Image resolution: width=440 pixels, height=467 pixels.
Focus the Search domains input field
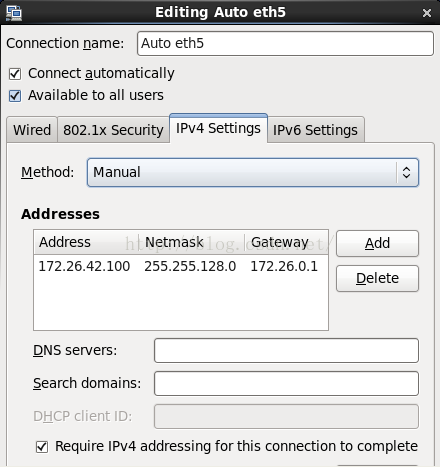coord(286,383)
